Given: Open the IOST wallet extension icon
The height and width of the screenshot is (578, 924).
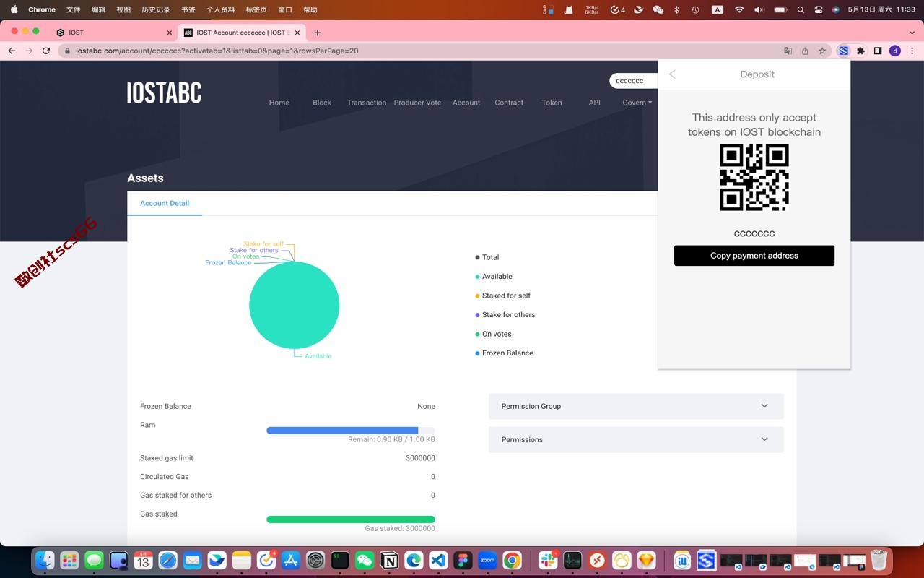Looking at the screenshot, I should pos(843,51).
